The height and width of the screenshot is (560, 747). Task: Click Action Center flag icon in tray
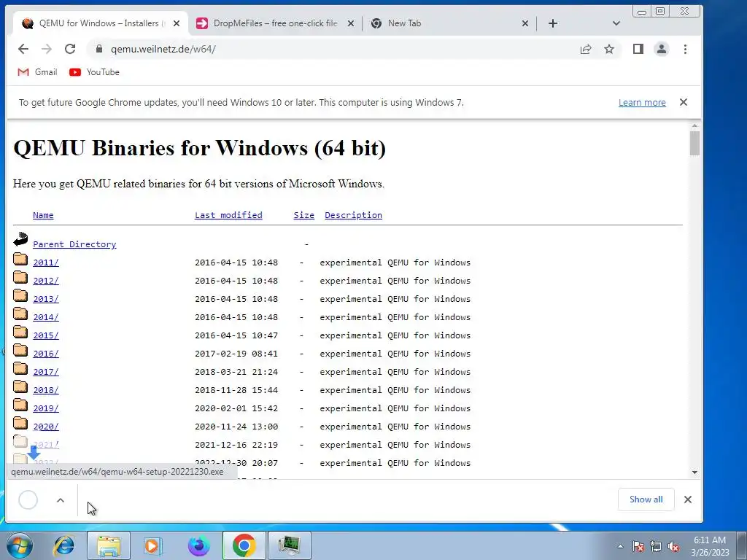point(638,547)
